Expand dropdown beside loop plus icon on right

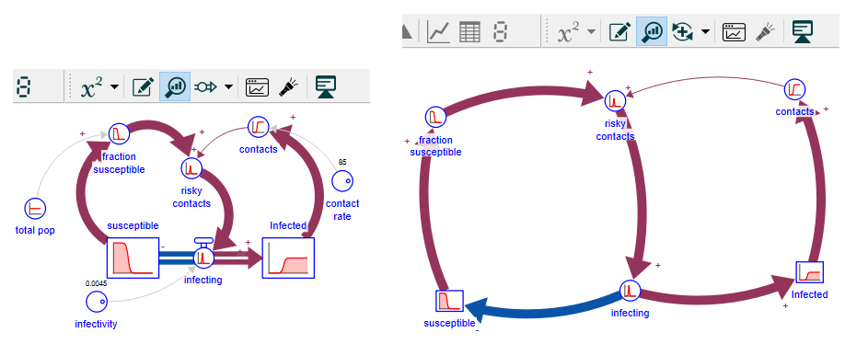coord(705,31)
